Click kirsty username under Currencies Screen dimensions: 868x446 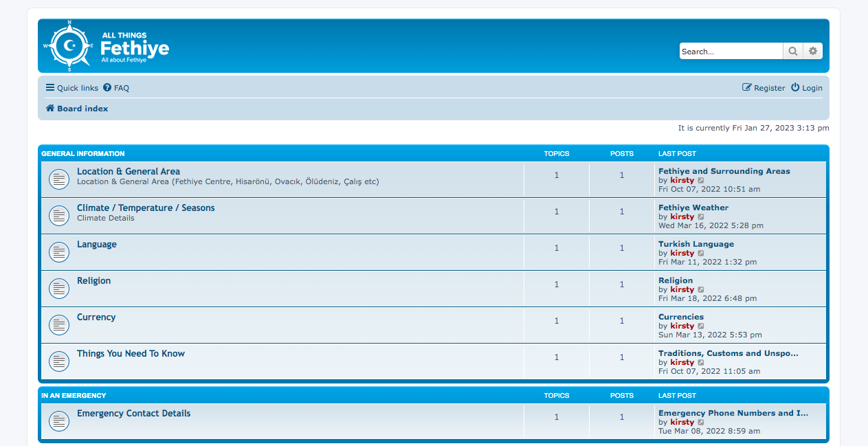tap(682, 326)
